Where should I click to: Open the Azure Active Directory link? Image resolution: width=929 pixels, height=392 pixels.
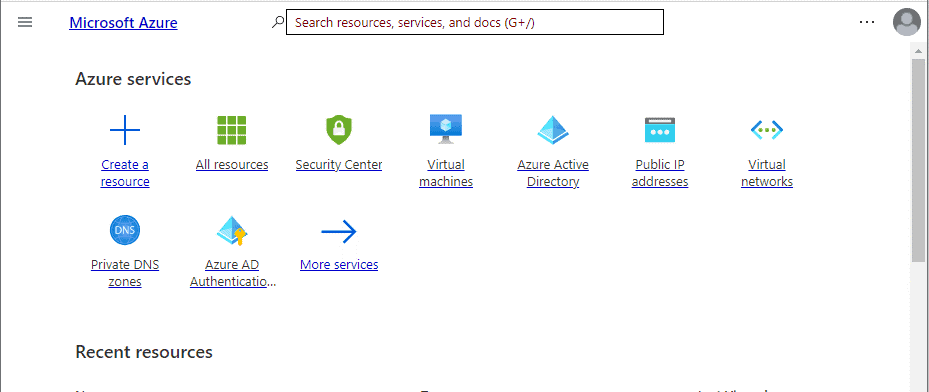point(553,173)
